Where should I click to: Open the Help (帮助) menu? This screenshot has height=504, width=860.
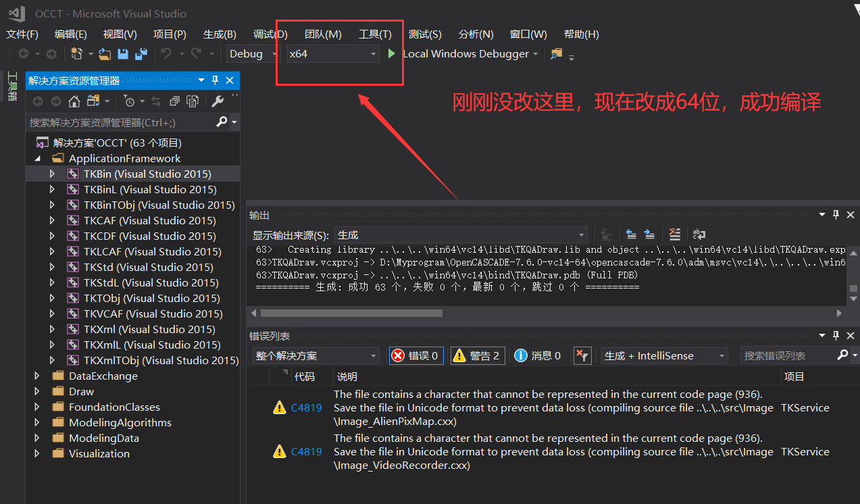[x=582, y=34]
